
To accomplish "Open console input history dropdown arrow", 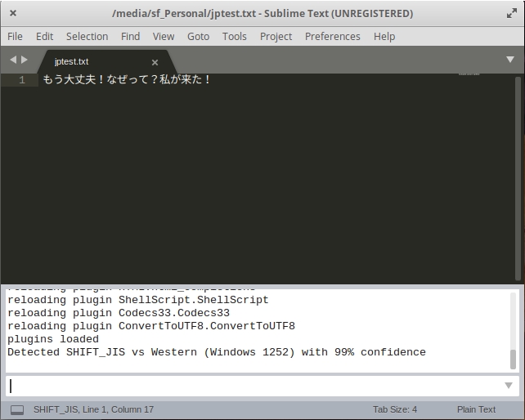I will tap(509, 386).
